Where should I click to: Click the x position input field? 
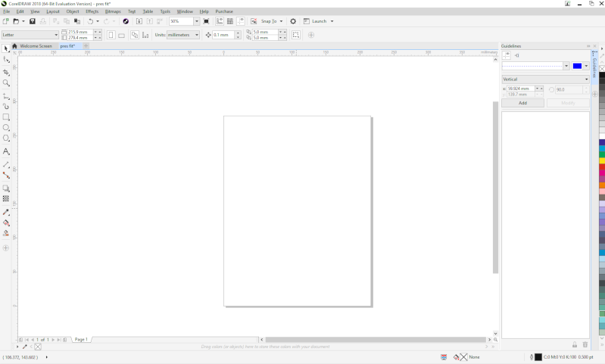pyautogui.click(x=520, y=89)
